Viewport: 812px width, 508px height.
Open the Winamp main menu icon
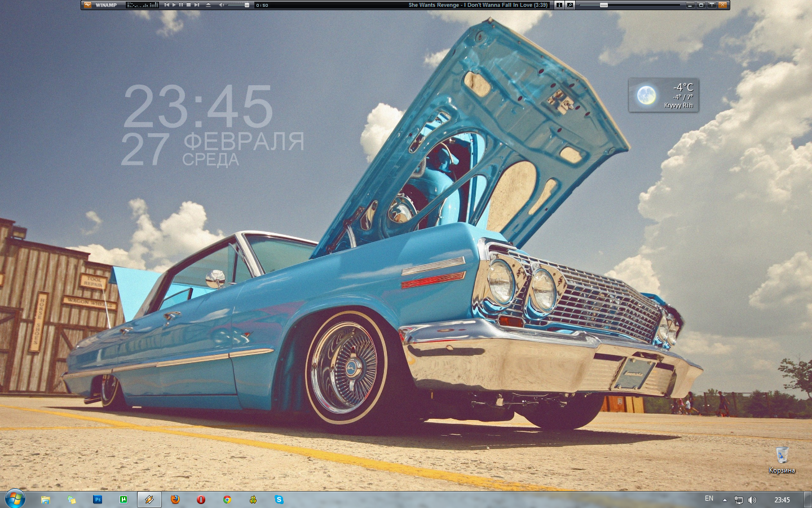tap(87, 5)
